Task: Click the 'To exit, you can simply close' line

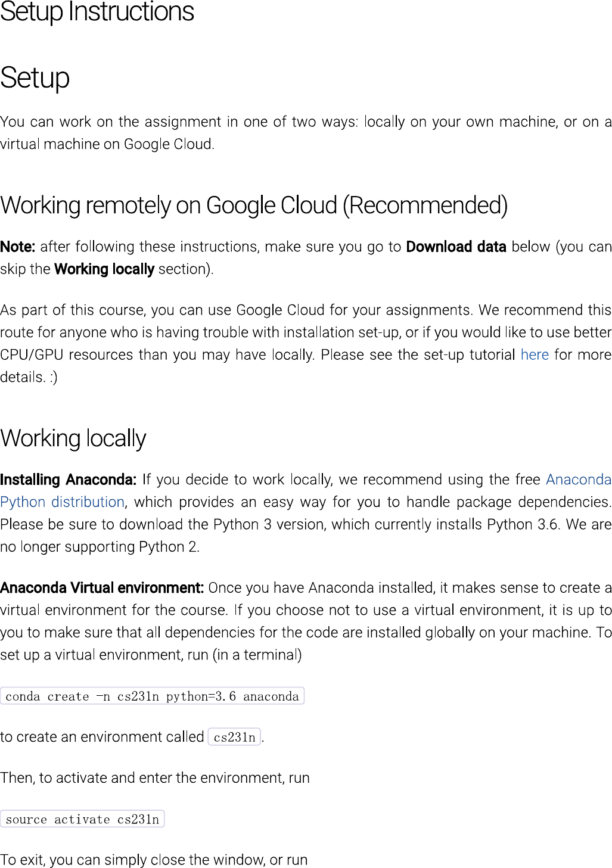Action: 154,860
